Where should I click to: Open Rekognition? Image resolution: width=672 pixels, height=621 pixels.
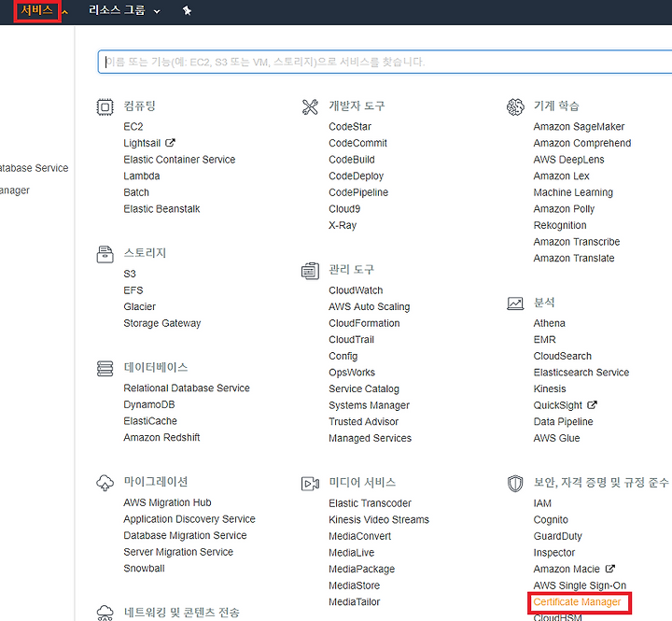(560, 225)
